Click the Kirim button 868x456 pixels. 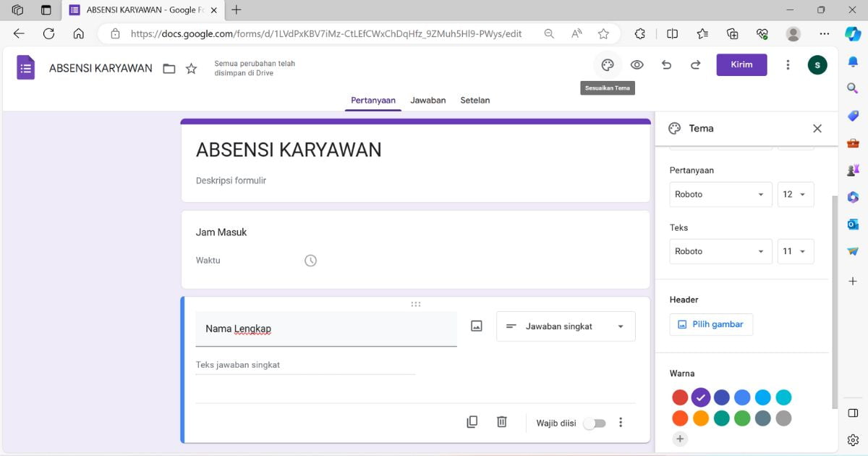741,64
